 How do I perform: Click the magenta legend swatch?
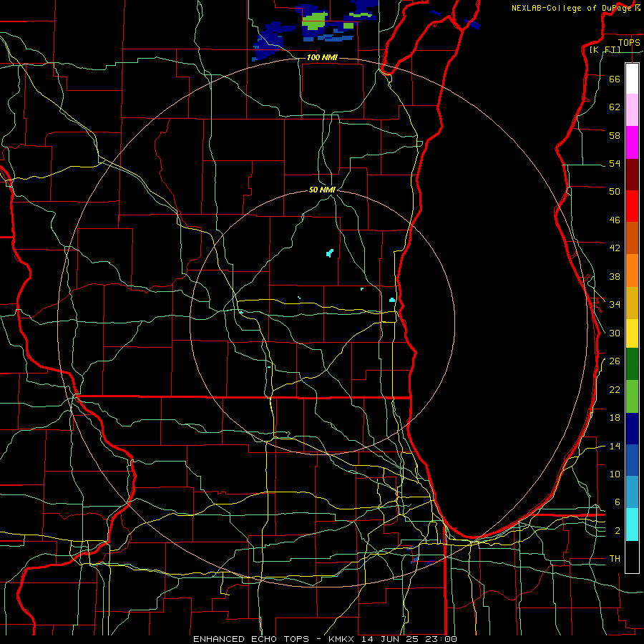pos(632,142)
